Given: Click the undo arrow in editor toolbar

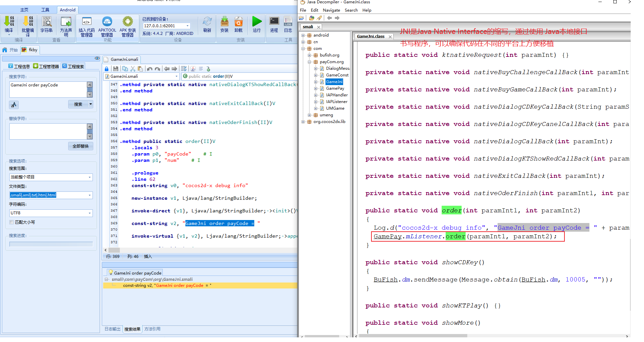Looking at the screenshot, I should pyautogui.click(x=150, y=69).
